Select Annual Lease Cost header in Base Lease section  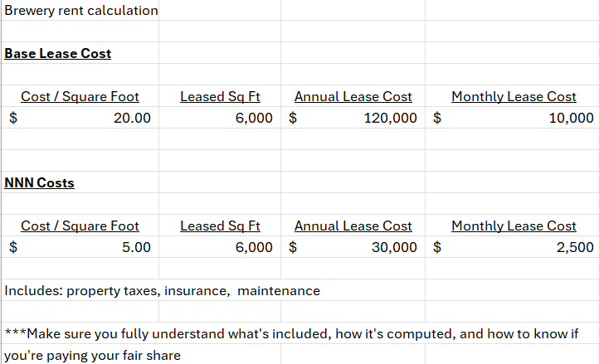[353, 97]
